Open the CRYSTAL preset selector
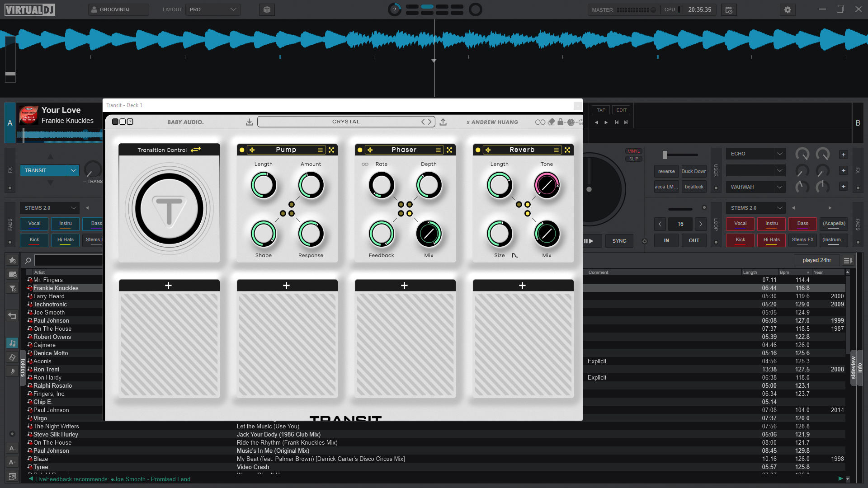Screen dimensions: 868x488 (x=346, y=122)
